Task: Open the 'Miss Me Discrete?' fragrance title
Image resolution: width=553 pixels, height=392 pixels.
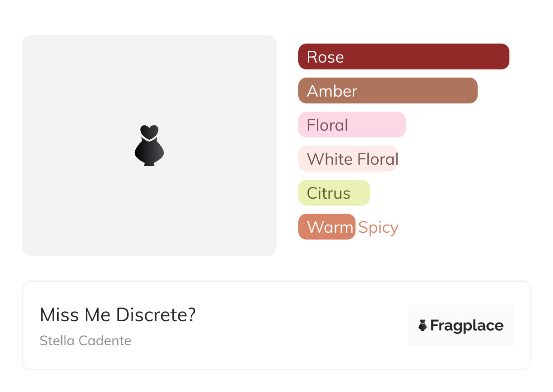Action: tap(118, 315)
